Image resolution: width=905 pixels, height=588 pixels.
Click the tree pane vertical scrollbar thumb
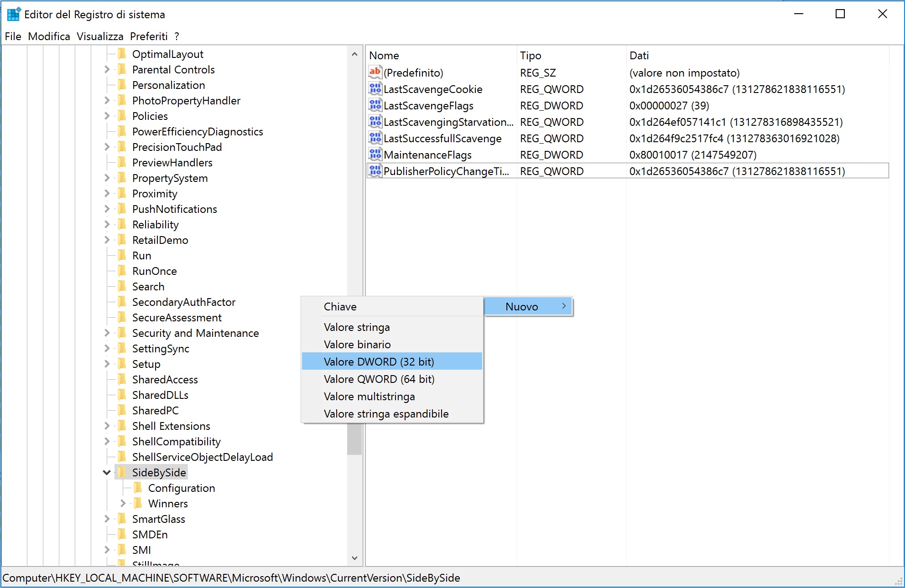354,438
